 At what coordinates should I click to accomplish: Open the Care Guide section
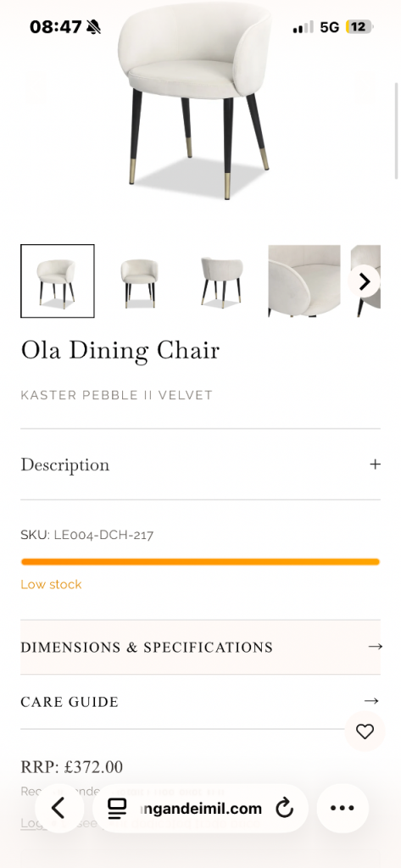pos(200,701)
